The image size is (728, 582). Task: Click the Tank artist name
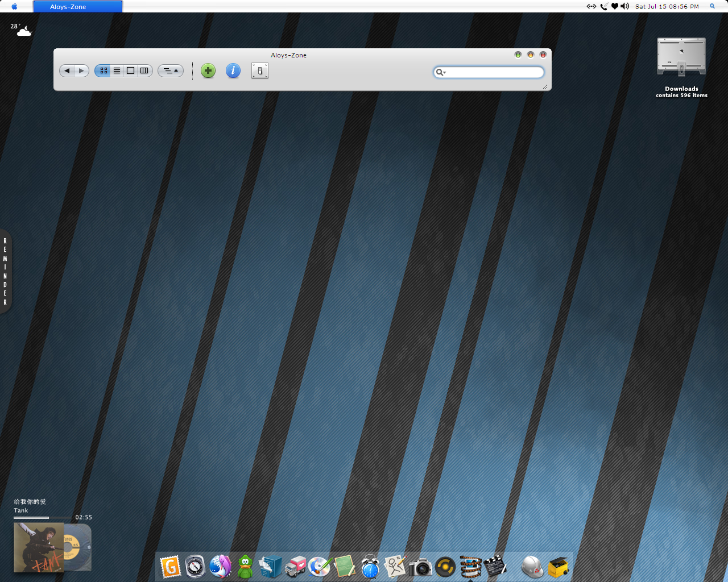point(21,510)
